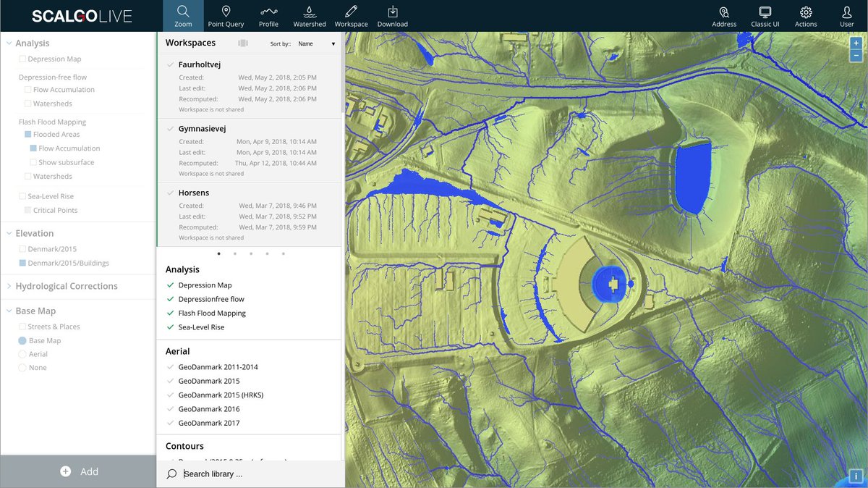Viewport: 868px width, 488px height.
Task: Click the Add button at bottom
Action: (78, 471)
